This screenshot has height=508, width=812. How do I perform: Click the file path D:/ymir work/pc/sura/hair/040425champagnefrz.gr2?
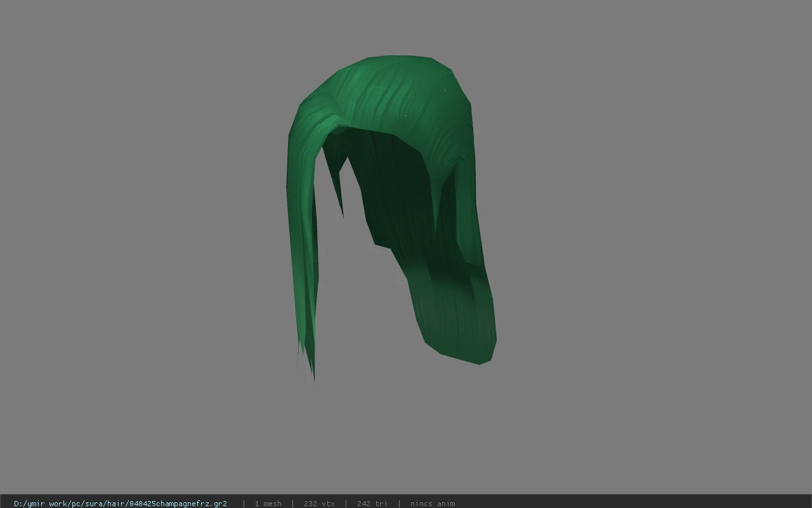[121, 504]
